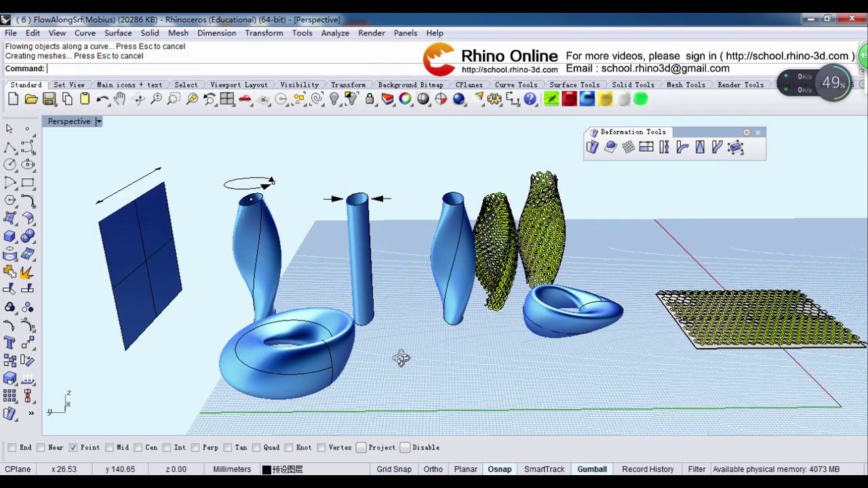Enable the Quad osnap checkbox
Screen dimensions: 868x488
point(256,447)
